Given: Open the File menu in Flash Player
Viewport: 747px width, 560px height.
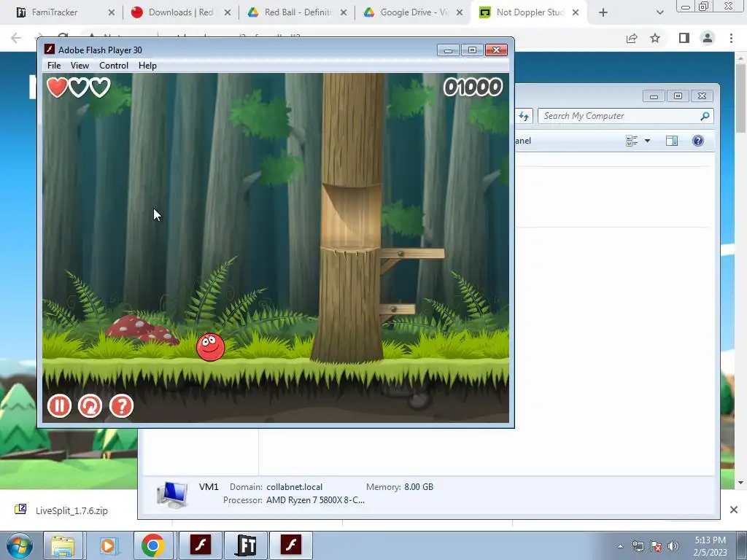Looking at the screenshot, I should coord(54,65).
